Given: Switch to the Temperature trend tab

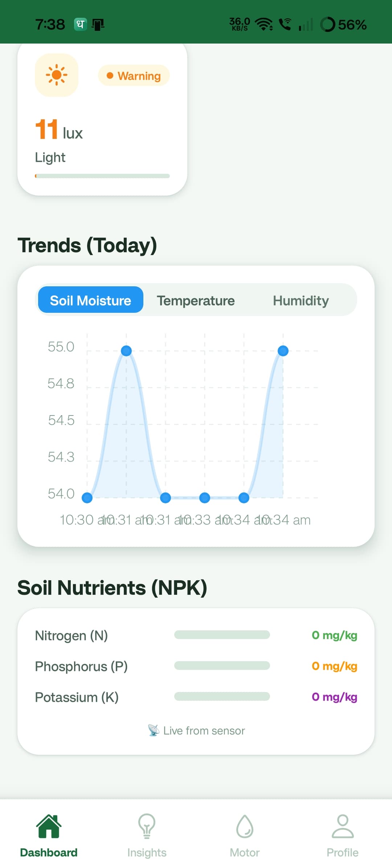Looking at the screenshot, I should (x=196, y=300).
